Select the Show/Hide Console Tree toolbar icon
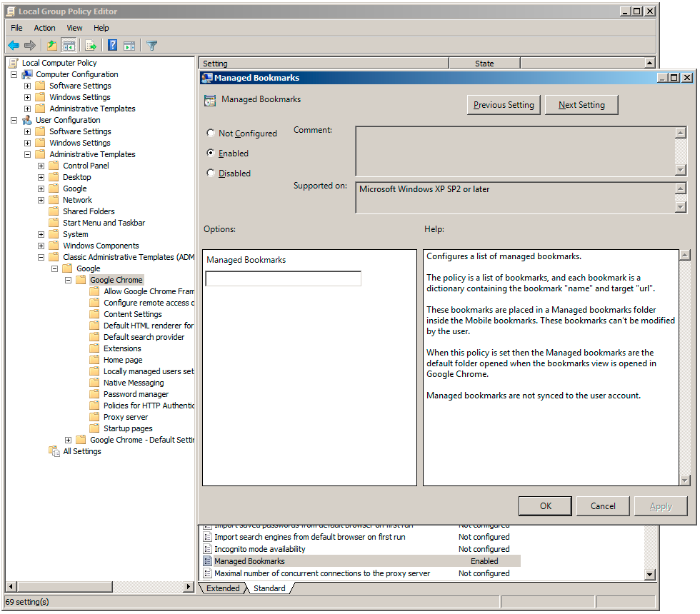The height and width of the screenshot is (614, 700). (68, 44)
